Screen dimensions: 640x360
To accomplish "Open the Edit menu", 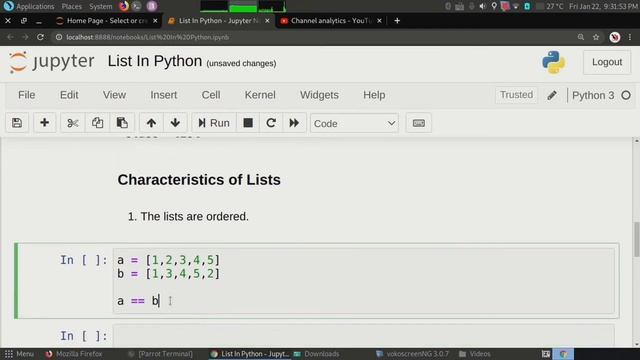I will tap(69, 95).
